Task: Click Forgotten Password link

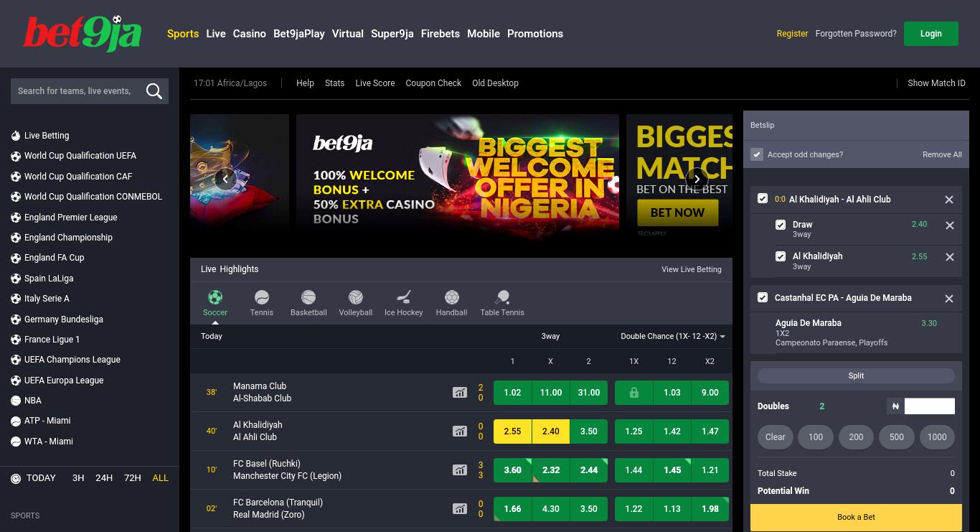Action: (x=856, y=34)
